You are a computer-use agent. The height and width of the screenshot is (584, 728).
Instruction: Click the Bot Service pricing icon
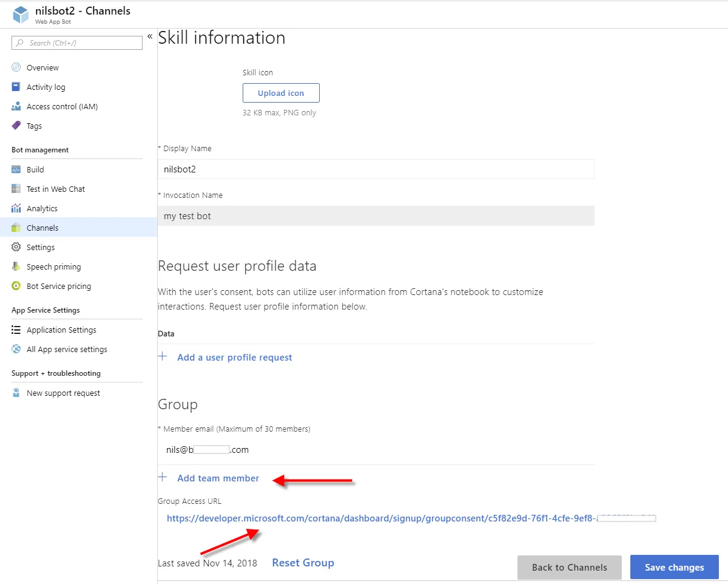(16, 286)
